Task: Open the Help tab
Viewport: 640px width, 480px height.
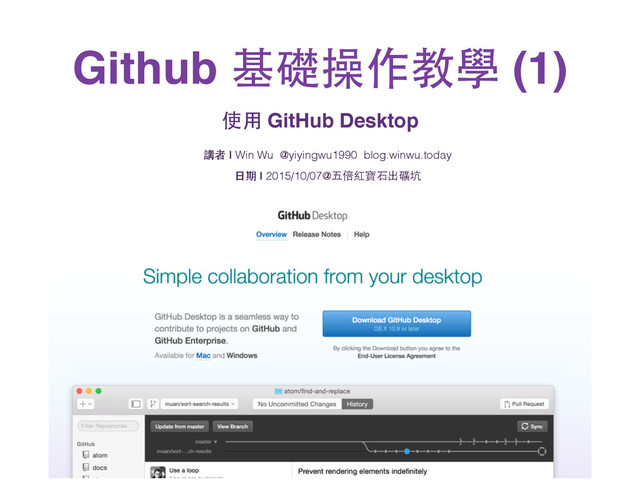Action: [x=362, y=234]
